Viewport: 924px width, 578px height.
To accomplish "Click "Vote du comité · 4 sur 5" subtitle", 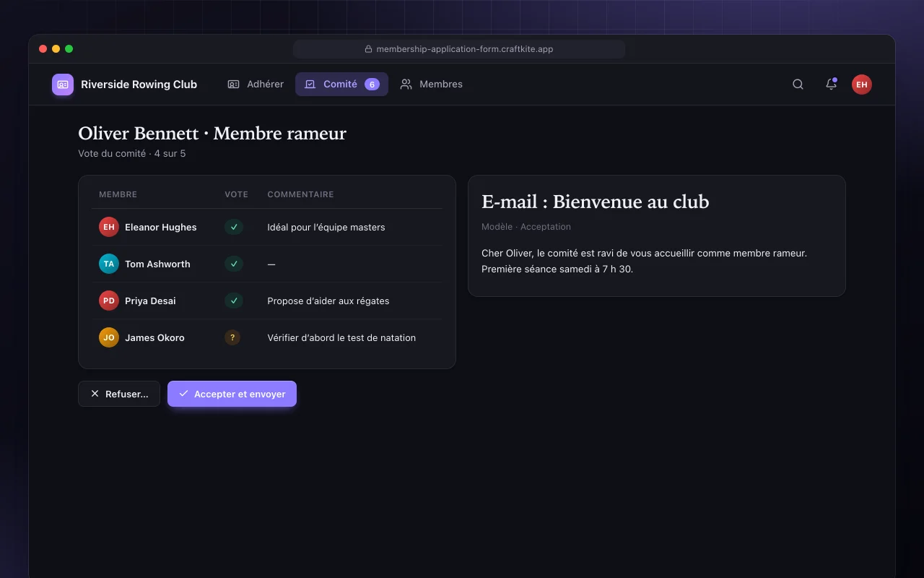I will (132, 153).
